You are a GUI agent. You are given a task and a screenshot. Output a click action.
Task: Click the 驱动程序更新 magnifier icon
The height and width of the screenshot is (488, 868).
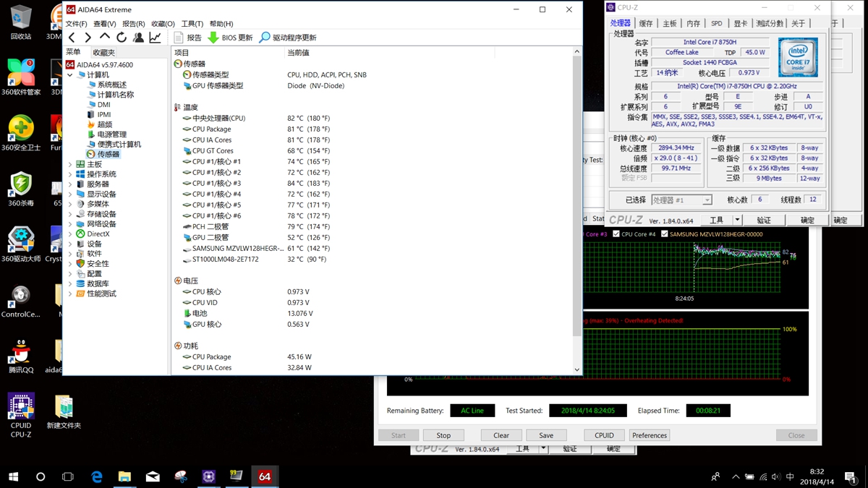[x=265, y=37]
